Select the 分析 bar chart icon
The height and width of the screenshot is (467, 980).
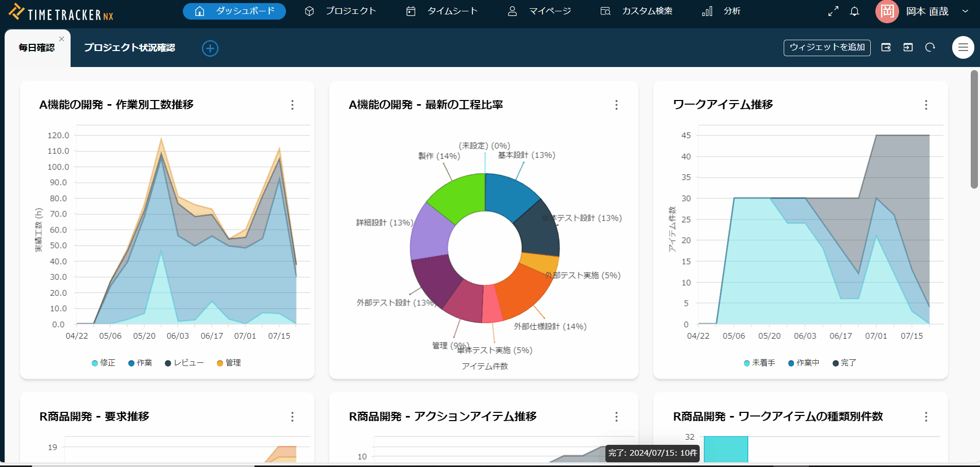point(706,11)
